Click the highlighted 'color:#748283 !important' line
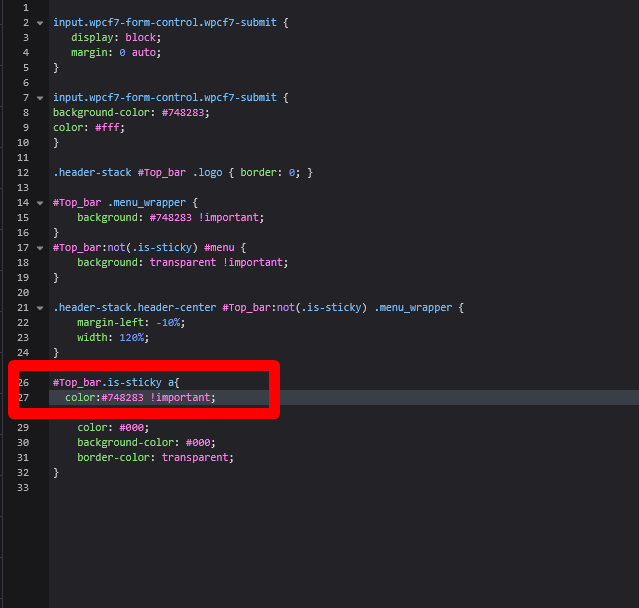The height and width of the screenshot is (608, 639). pyautogui.click(x=140, y=397)
